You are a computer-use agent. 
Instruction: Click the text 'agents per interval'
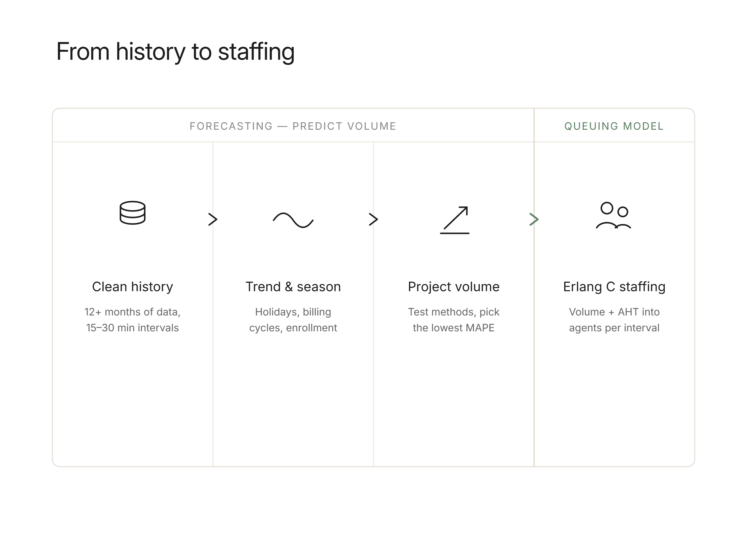[x=614, y=328]
